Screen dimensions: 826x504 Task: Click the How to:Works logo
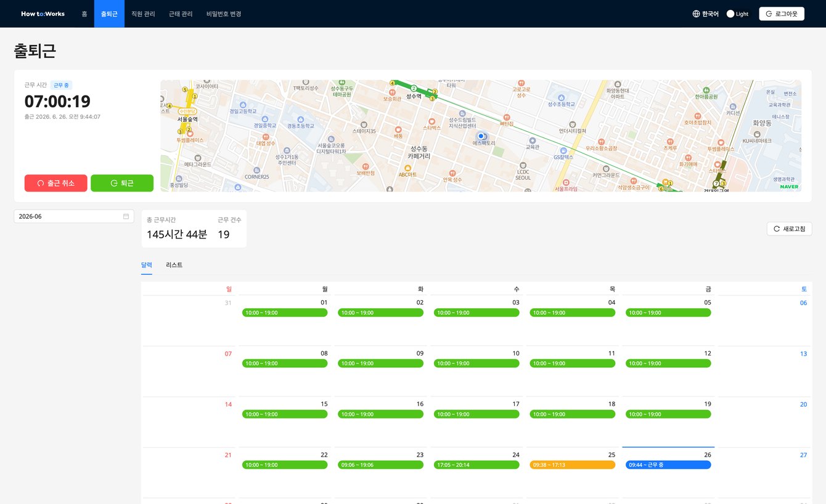(43, 14)
